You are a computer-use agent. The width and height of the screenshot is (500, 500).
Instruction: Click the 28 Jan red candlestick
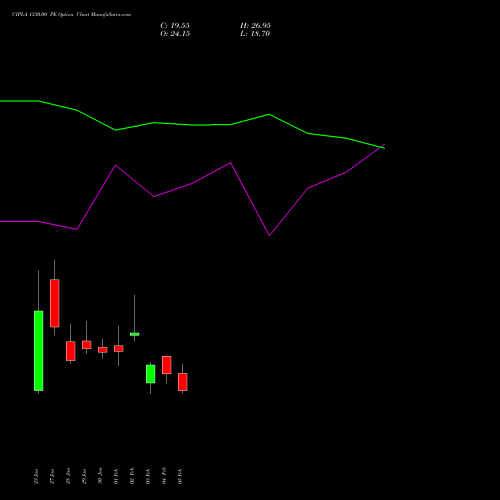click(71, 351)
